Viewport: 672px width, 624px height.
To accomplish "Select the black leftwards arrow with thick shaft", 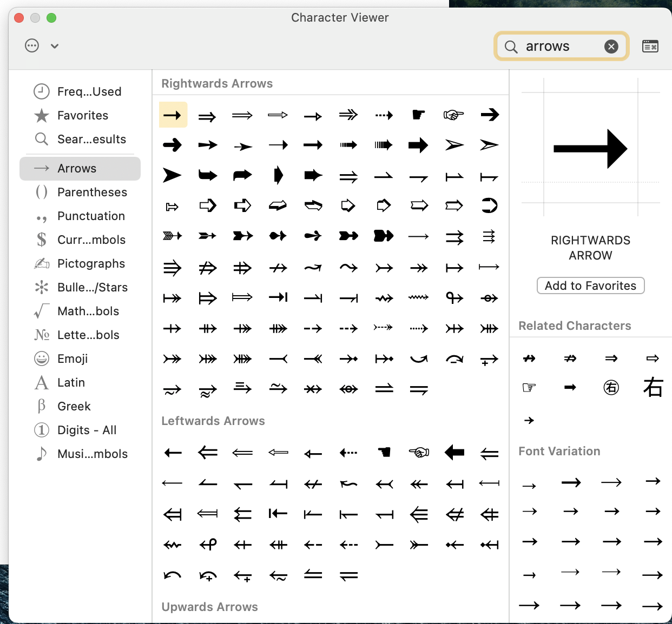I will point(454,452).
